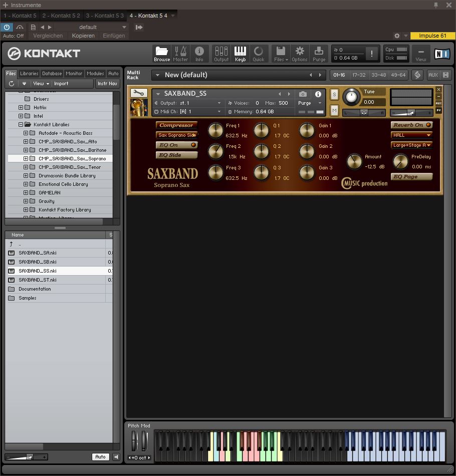
Task: Mute the SAXBAND_SS instrument
Action: pyautogui.click(x=334, y=111)
